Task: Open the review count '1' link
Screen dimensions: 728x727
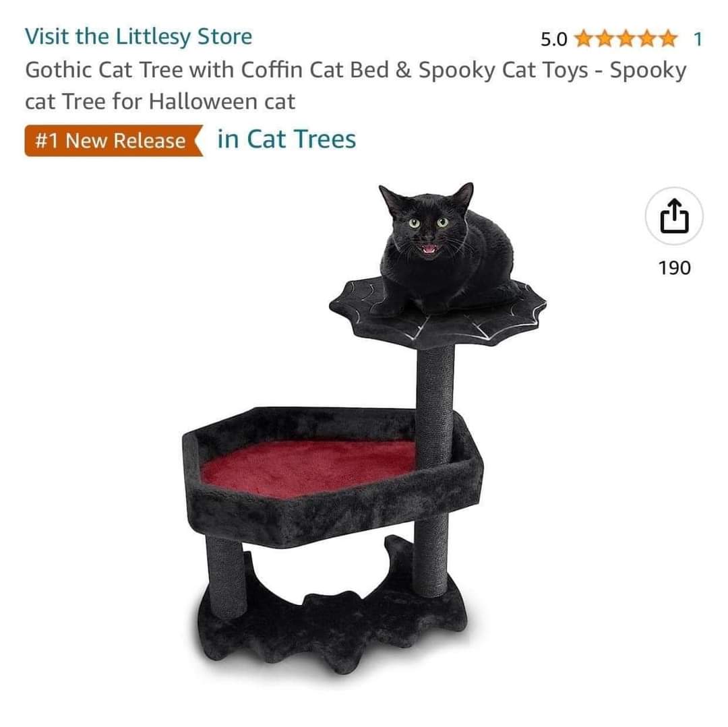Action: pyautogui.click(x=698, y=39)
